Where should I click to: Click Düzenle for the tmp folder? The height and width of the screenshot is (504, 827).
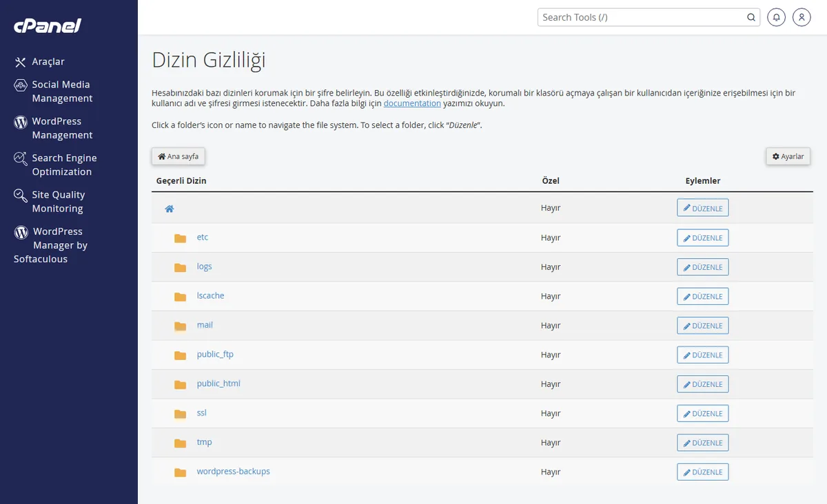pos(703,443)
